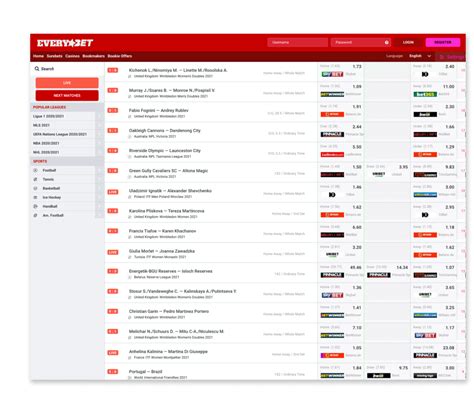Viewport: 474px width, 414px height.
Task: Click the pink REGISTER button
Action: pyautogui.click(x=443, y=42)
